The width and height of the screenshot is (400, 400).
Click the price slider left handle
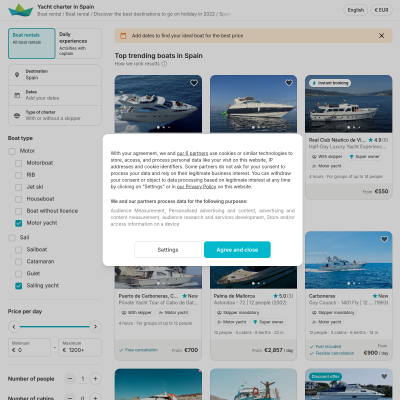14,327
